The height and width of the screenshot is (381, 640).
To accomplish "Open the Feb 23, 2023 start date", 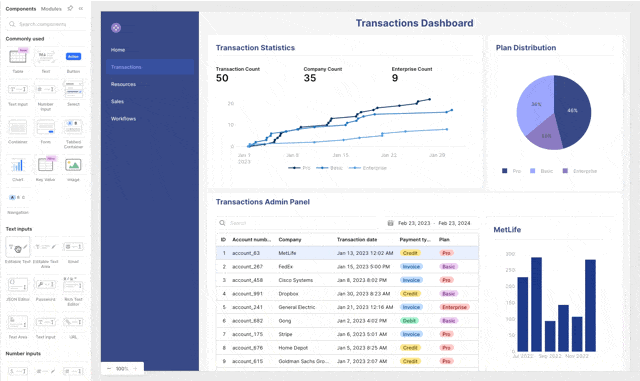I will pos(414,223).
